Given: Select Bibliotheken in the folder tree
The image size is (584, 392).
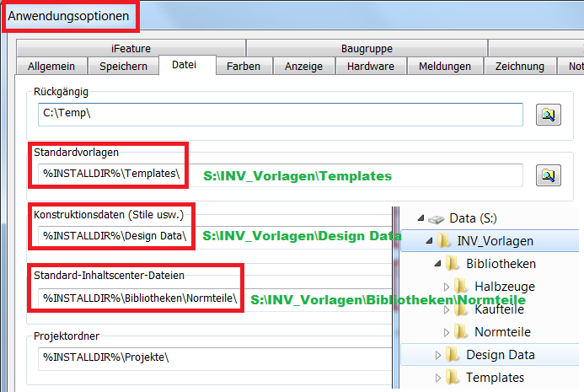Looking at the screenshot, I should [501, 264].
